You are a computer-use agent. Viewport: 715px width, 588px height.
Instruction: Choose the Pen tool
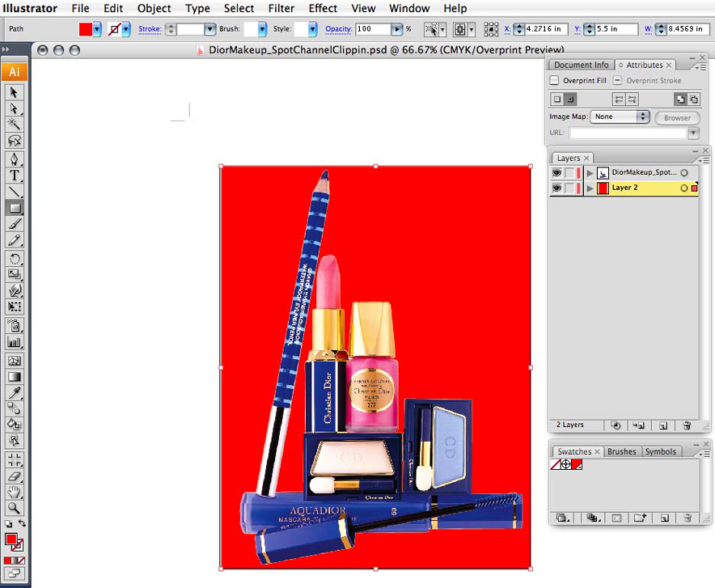15,158
